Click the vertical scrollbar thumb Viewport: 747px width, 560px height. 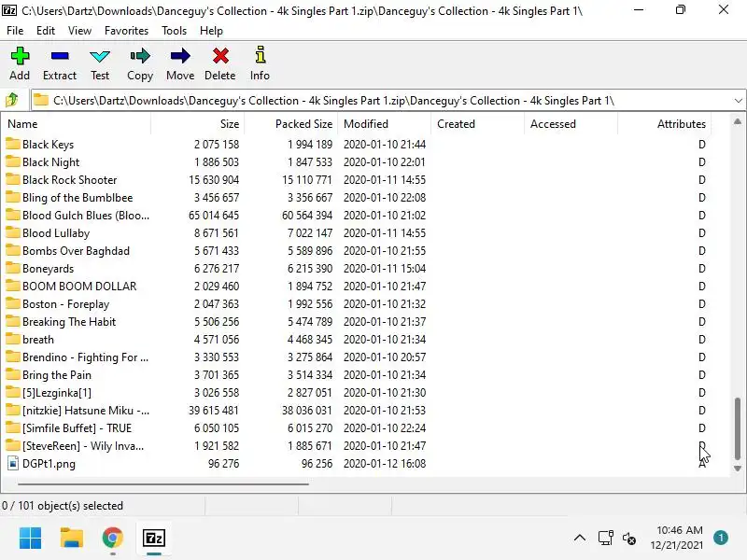pos(738,428)
